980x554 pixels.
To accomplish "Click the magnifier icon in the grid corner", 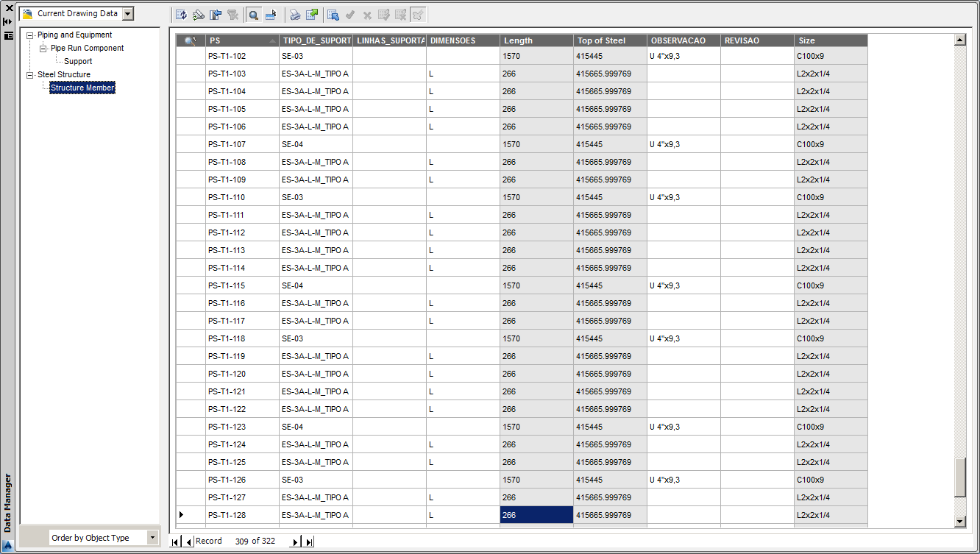I will click(x=191, y=40).
